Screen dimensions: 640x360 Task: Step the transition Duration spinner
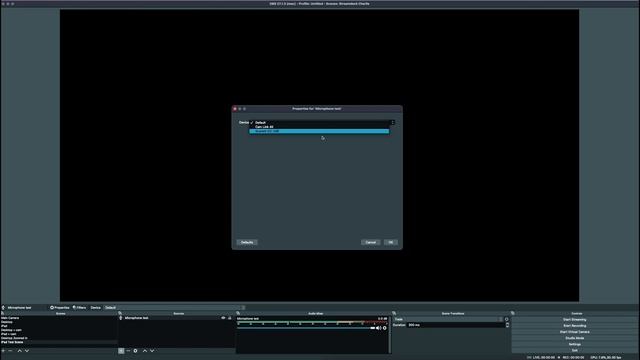(x=507, y=325)
